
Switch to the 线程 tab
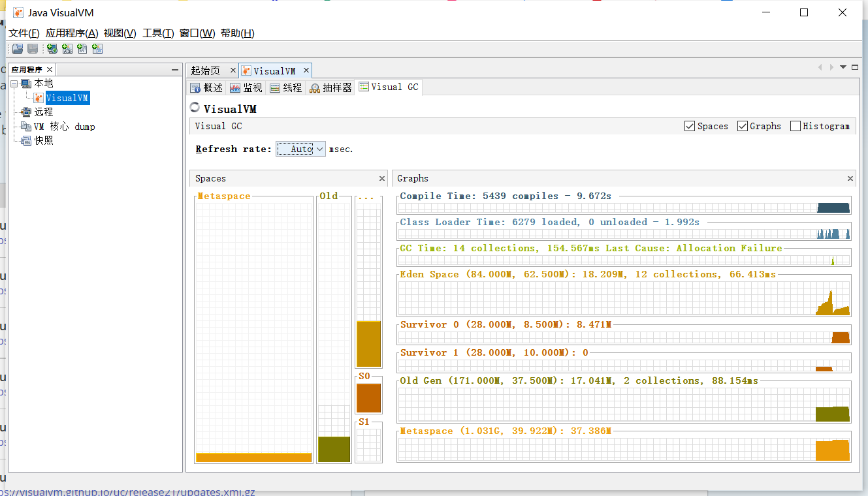click(x=286, y=87)
